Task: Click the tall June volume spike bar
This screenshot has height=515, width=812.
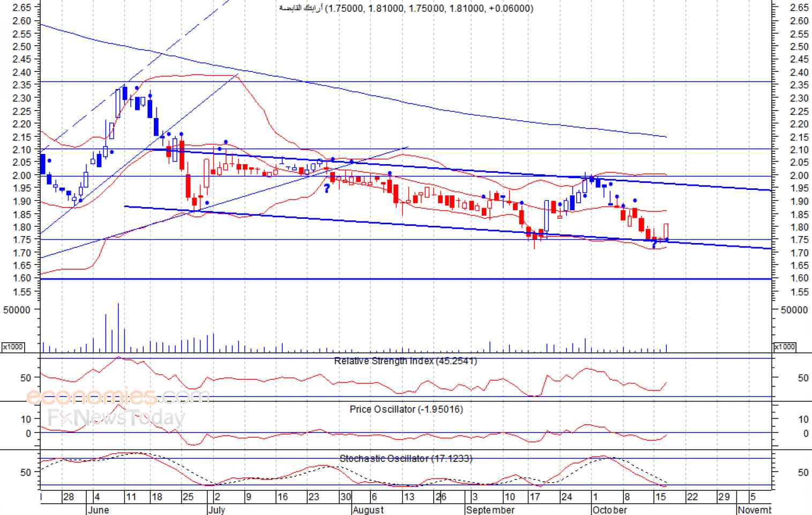Action: (x=118, y=328)
